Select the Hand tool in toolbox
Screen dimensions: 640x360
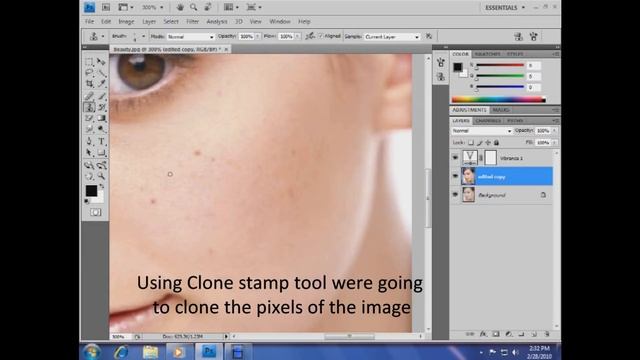(89, 176)
